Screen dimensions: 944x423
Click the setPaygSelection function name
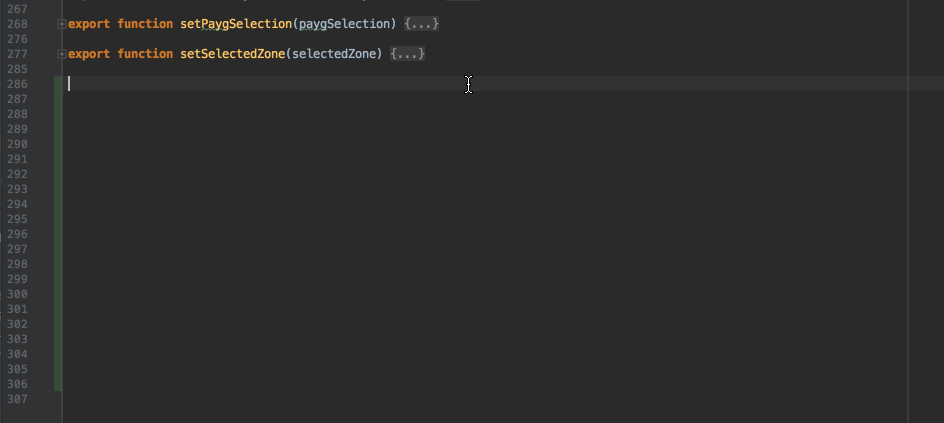(234, 23)
